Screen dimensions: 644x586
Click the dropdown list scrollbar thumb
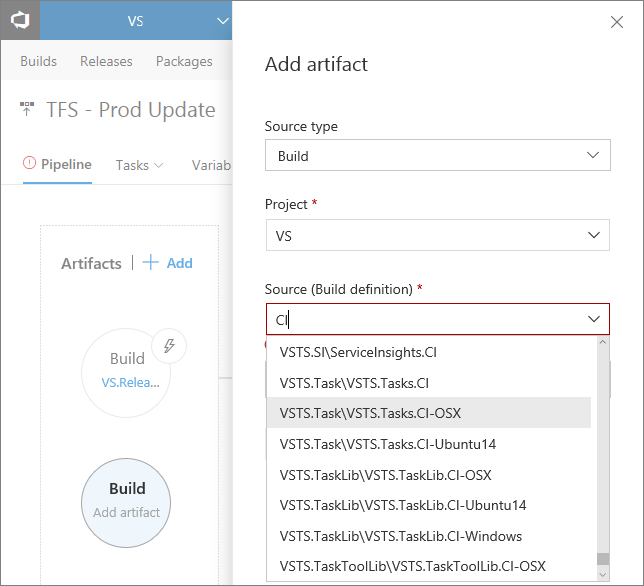click(603, 559)
